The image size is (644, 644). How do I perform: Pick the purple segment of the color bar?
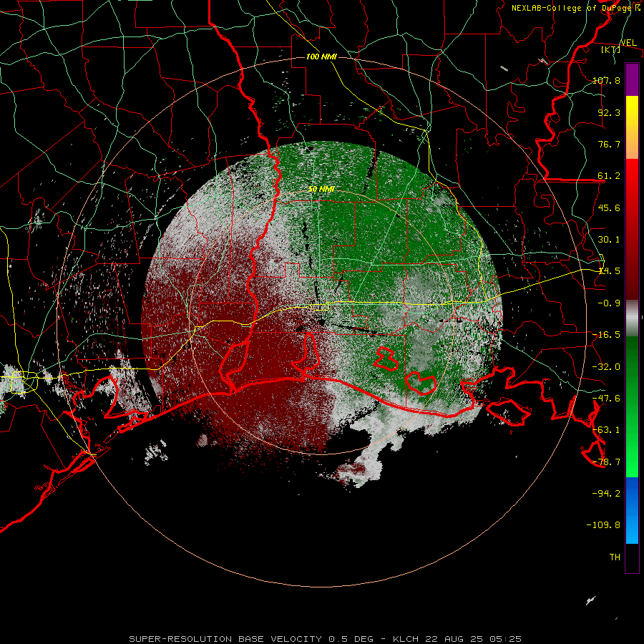(632, 79)
